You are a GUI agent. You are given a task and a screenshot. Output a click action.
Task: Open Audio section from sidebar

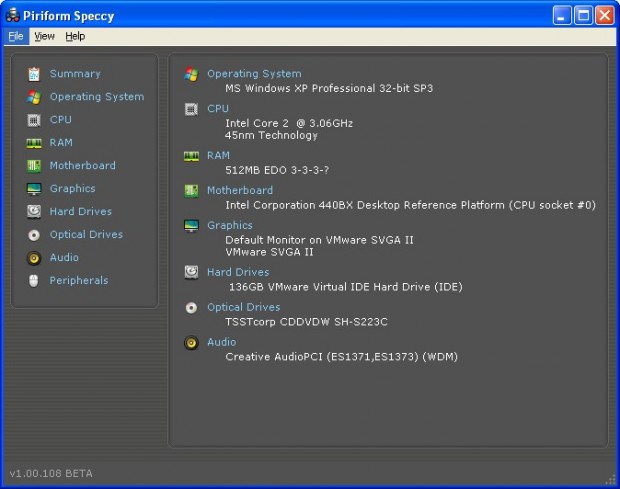click(64, 257)
